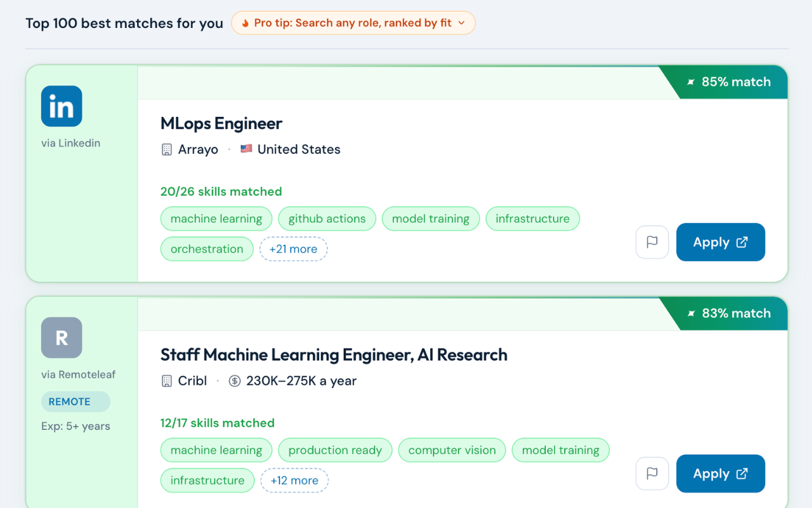The width and height of the screenshot is (812, 508).
Task: Open Staff Machine Learning Engineer, AI Research title
Action: pyautogui.click(x=334, y=354)
